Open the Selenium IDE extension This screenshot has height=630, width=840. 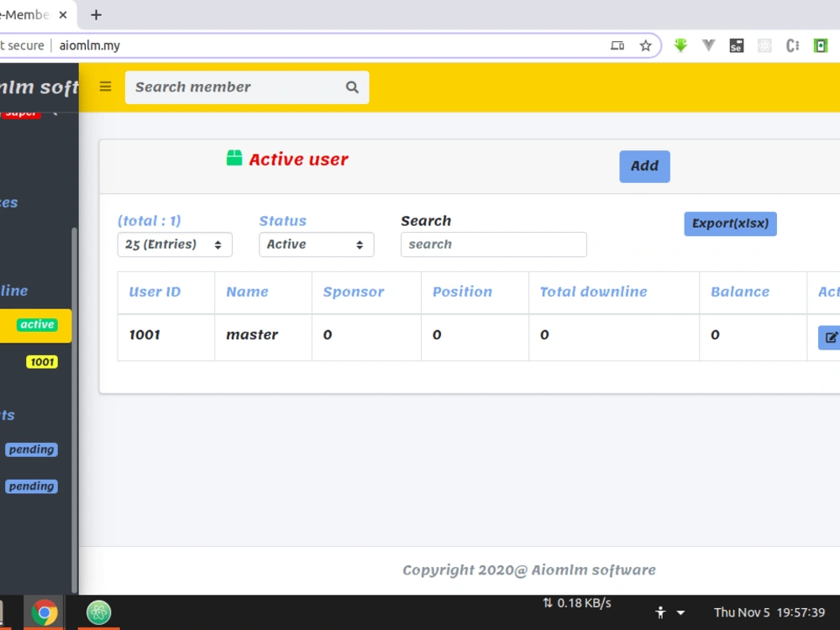click(x=737, y=45)
